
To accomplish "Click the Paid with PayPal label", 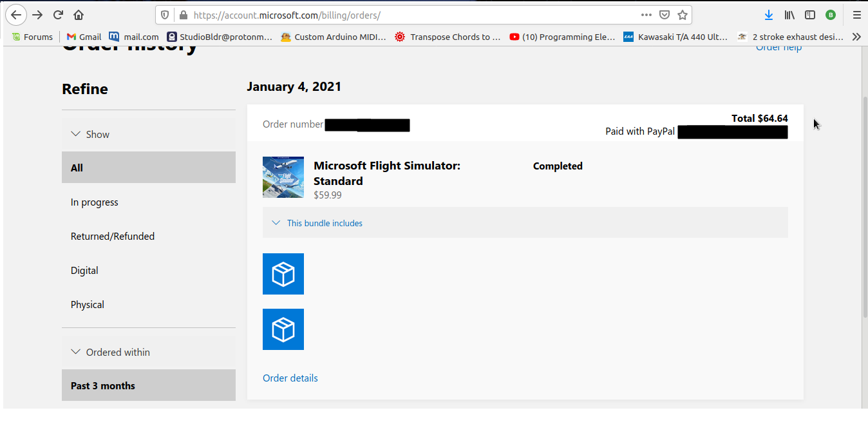I will click(x=640, y=131).
